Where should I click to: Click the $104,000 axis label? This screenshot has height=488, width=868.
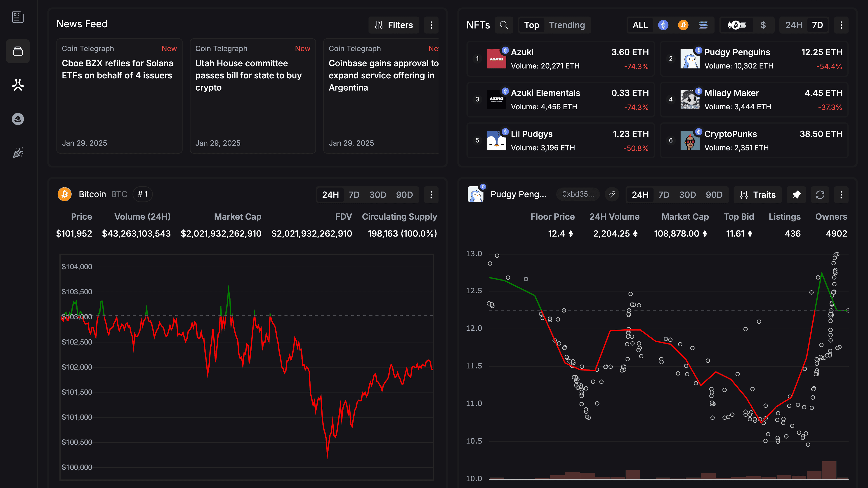(x=77, y=266)
